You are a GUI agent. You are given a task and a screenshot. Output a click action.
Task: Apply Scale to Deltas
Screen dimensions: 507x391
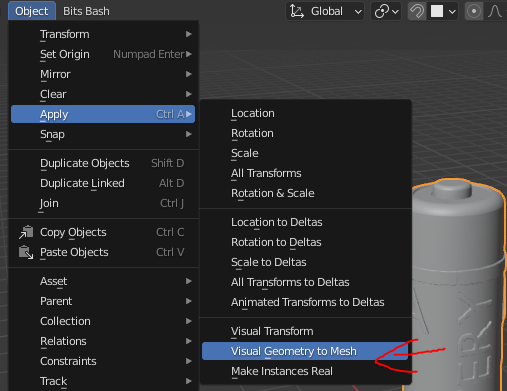[305, 262]
